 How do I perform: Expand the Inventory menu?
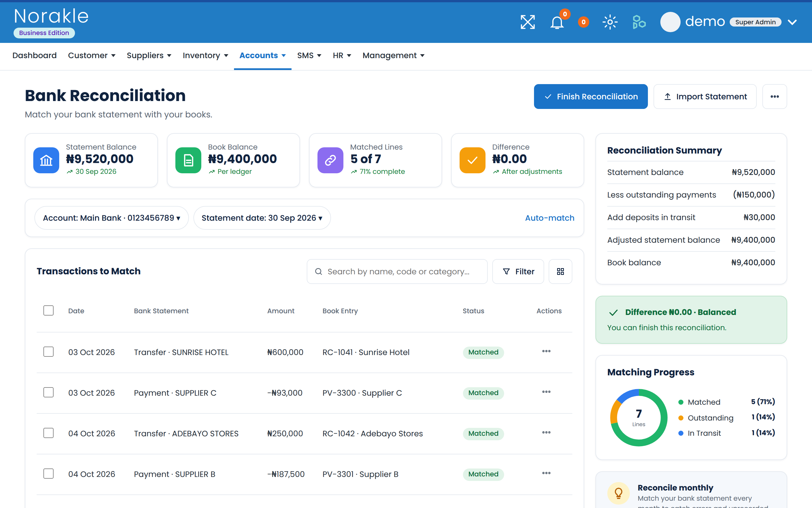coord(205,55)
